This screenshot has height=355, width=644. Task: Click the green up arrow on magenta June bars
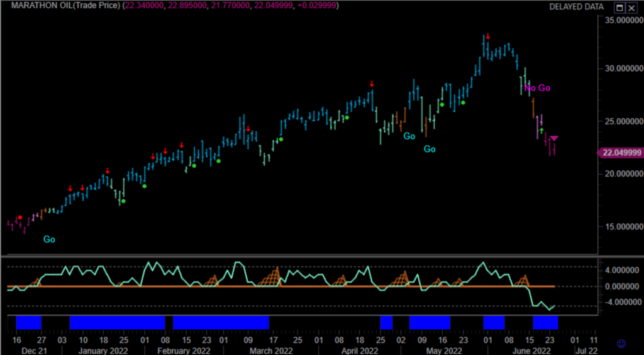[541, 131]
